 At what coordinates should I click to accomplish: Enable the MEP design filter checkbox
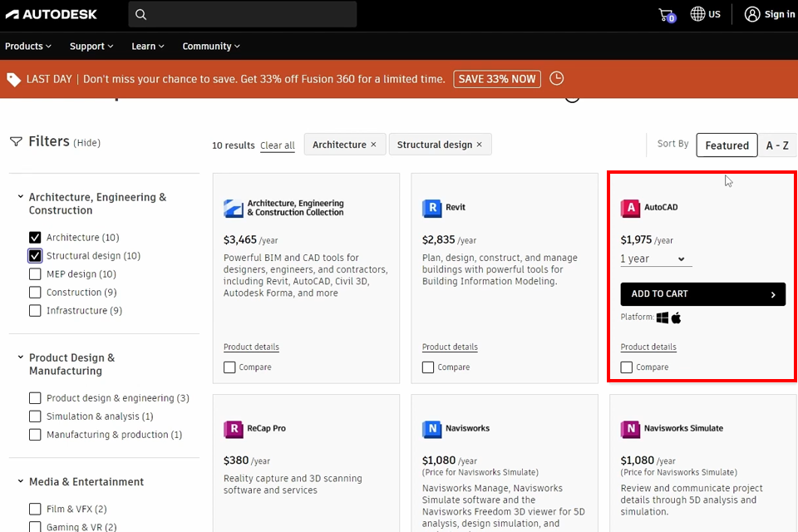[35, 274]
